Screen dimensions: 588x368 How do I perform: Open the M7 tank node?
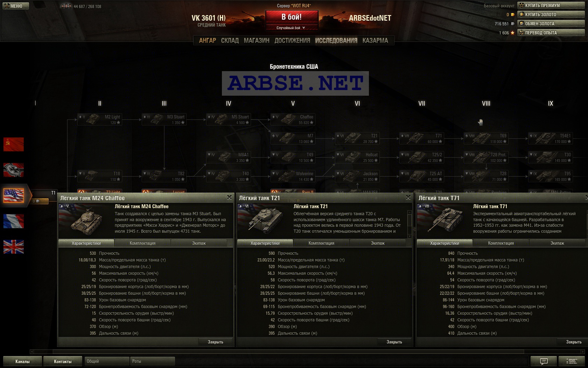point(293,138)
